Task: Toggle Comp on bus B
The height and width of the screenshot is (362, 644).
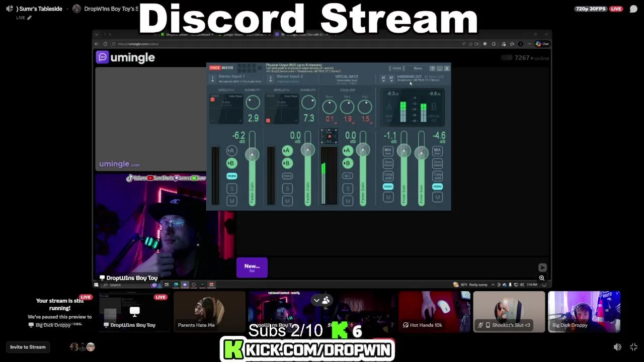Action: click(437, 176)
